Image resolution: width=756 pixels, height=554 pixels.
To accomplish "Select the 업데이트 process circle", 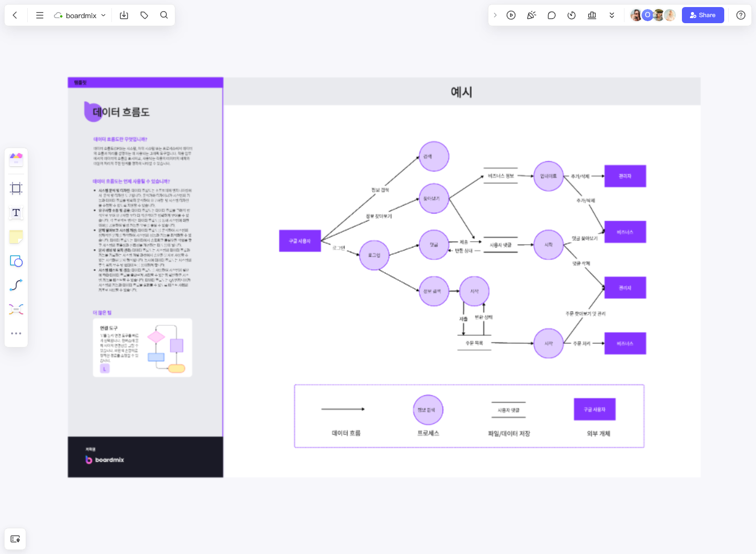I will coord(548,176).
